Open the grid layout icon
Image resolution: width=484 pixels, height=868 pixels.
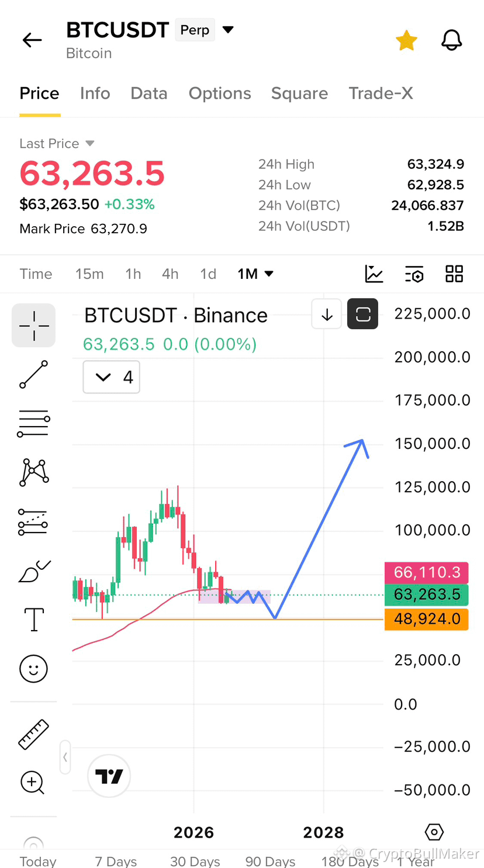(454, 274)
